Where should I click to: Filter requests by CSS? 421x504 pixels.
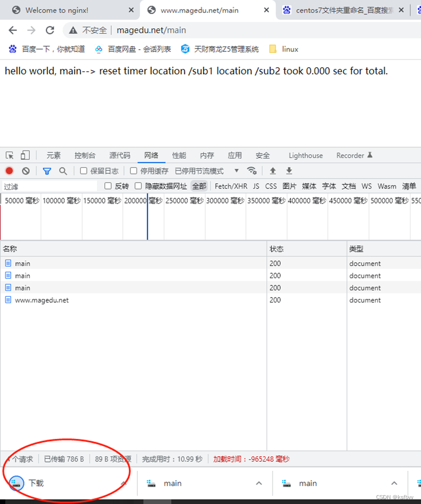click(x=271, y=186)
